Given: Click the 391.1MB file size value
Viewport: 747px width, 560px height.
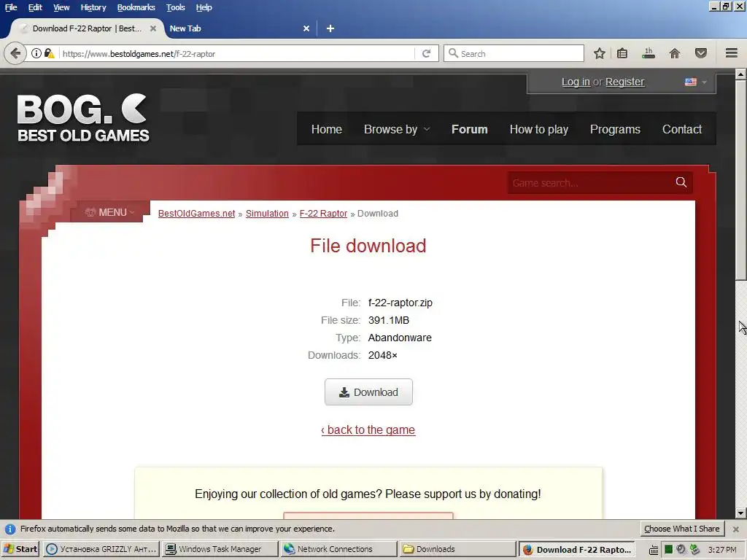Looking at the screenshot, I should [389, 321].
